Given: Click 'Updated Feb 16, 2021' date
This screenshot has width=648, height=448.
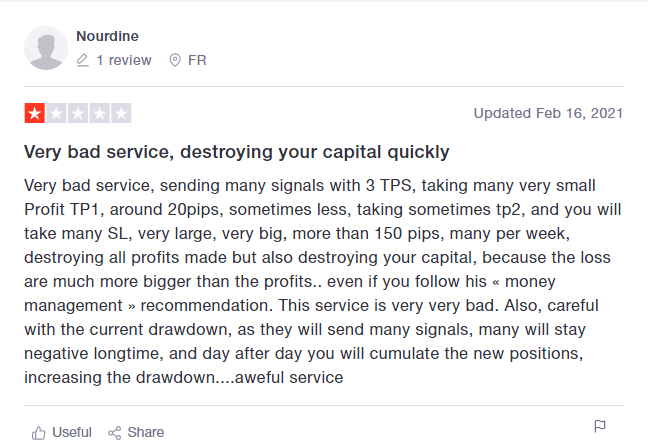Looking at the screenshot, I should (548, 113).
